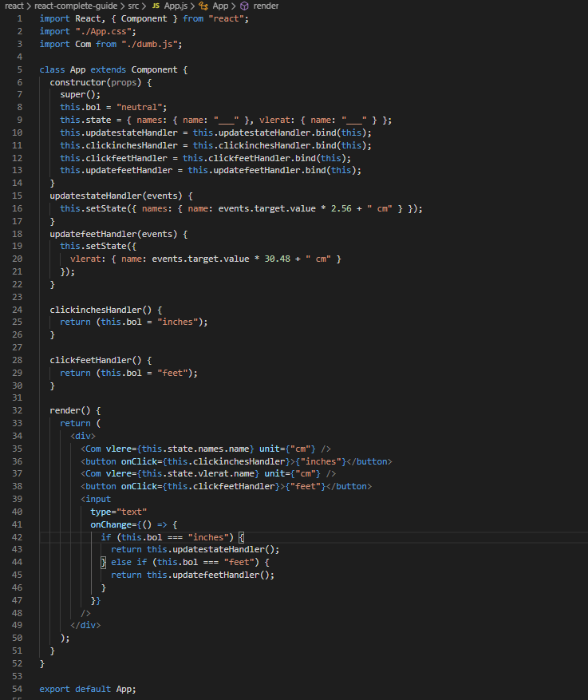The width and height of the screenshot is (588, 700).
Task: Click line number 32 in the gutter
Action: point(17,410)
